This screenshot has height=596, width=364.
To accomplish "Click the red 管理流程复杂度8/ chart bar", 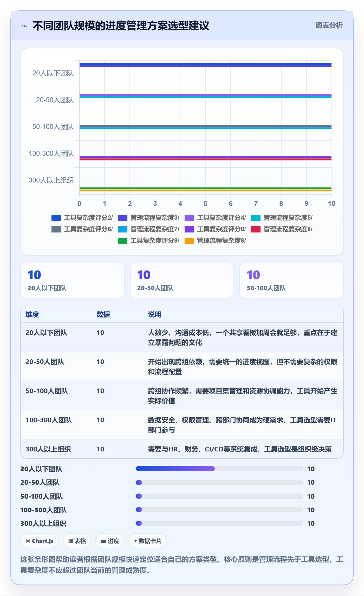I will tap(205, 159).
